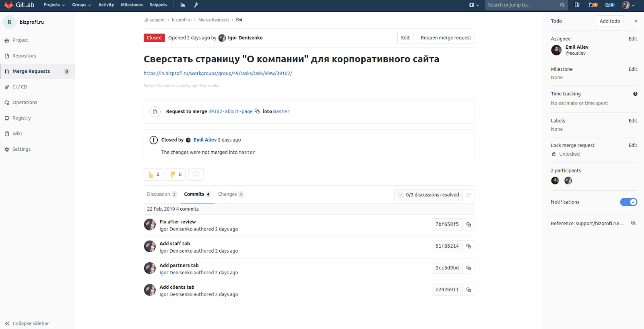Screen dimensions: 644x329
Task: Open the add reaction emoji picker
Action: (196, 175)
